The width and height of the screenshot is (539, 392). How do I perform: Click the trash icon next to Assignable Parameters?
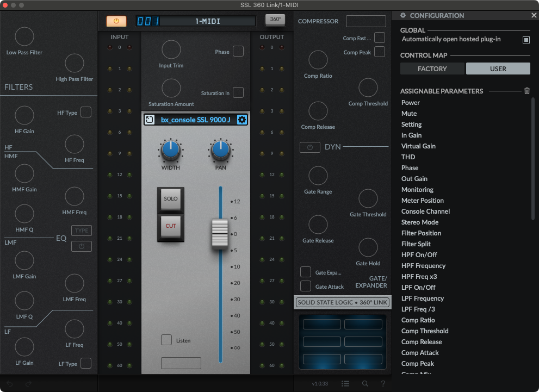pyautogui.click(x=526, y=91)
